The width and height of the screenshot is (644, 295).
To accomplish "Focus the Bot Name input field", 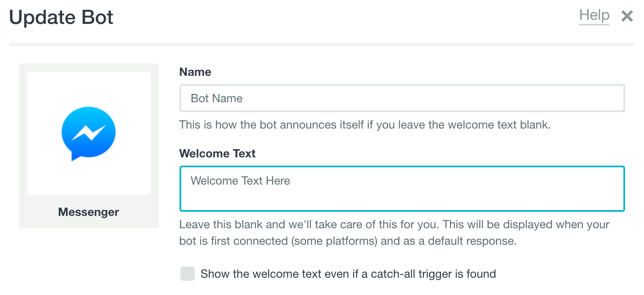I will [402, 98].
